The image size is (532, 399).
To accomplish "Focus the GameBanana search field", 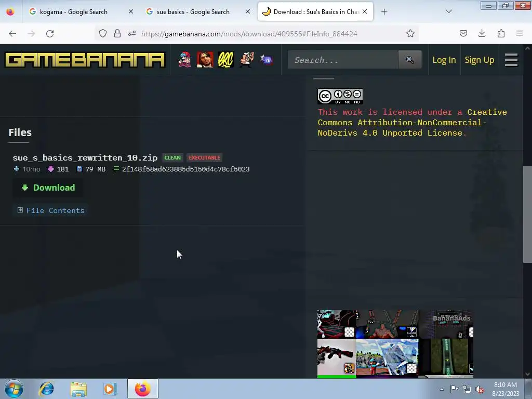I will [343, 60].
